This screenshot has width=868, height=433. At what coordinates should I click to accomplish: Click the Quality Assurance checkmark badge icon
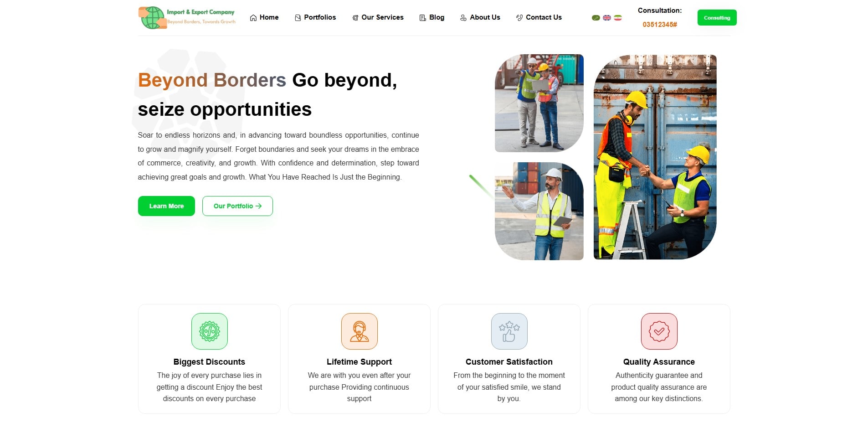(x=659, y=331)
